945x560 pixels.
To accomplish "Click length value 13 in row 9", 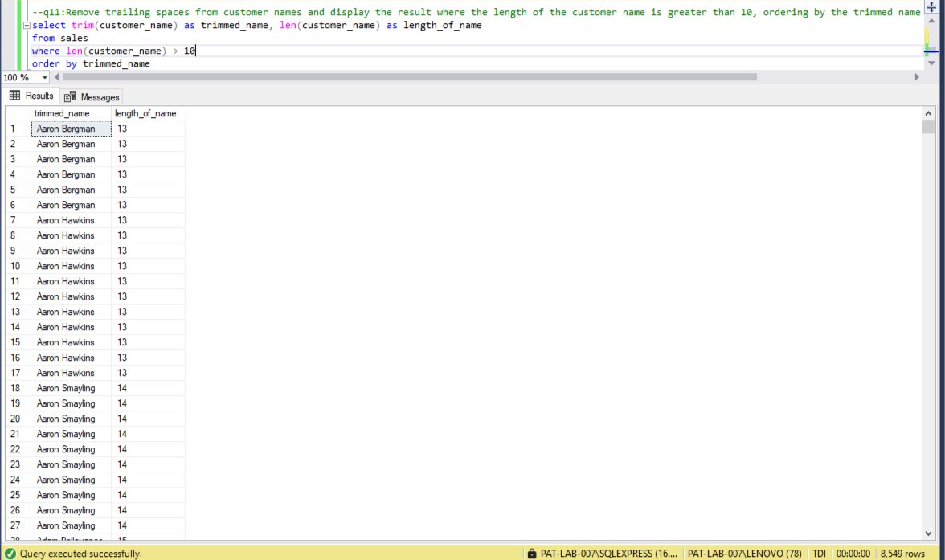I will point(148,251).
